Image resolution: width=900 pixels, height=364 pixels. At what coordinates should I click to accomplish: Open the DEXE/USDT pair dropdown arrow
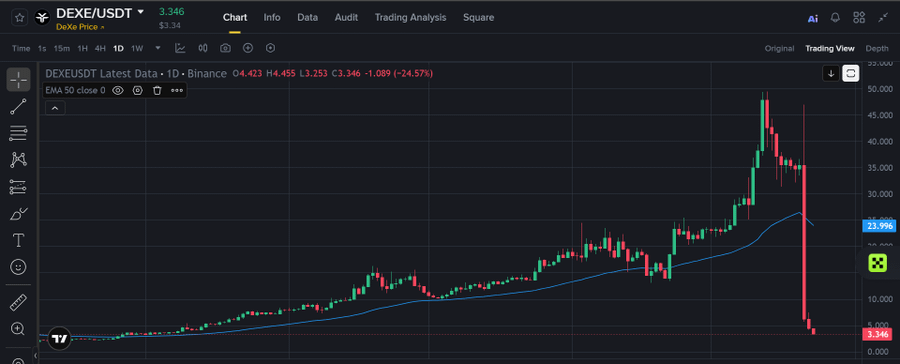click(141, 12)
